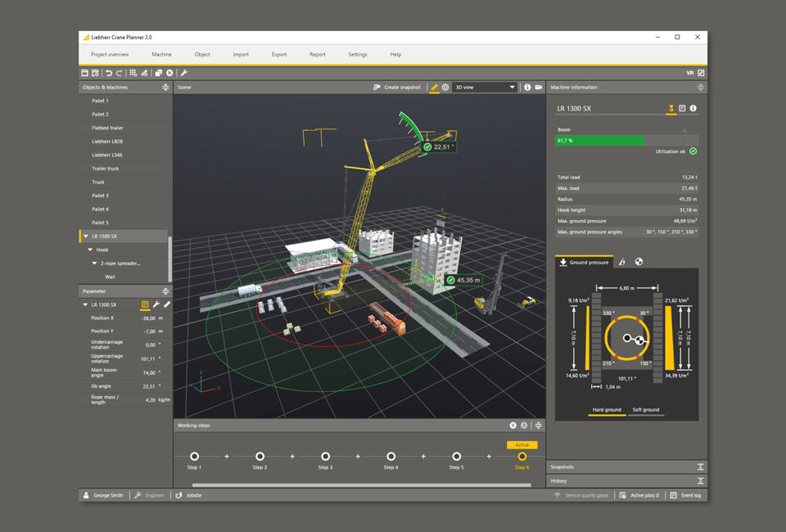The width and height of the screenshot is (786, 532).
Task: Open the Event log
Action: (x=686, y=495)
